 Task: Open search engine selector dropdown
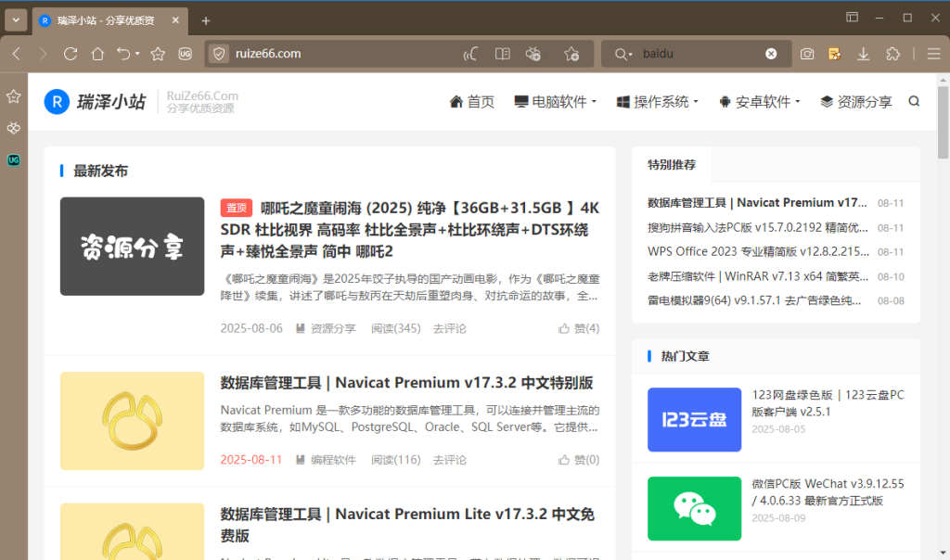coord(623,54)
